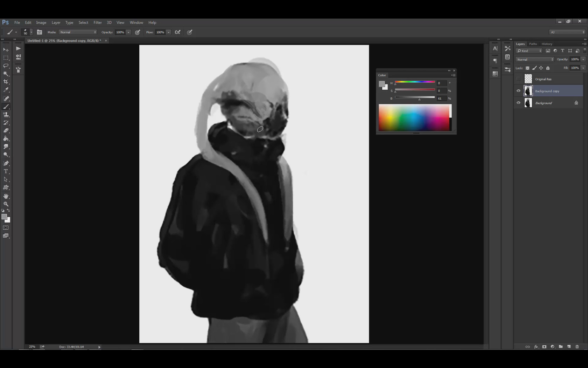
Task: Select the Zoom tool
Action: pos(6,204)
